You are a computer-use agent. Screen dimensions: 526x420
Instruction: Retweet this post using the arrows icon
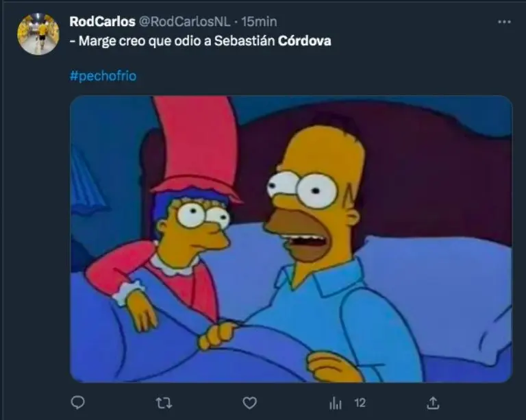pyautogui.click(x=164, y=403)
